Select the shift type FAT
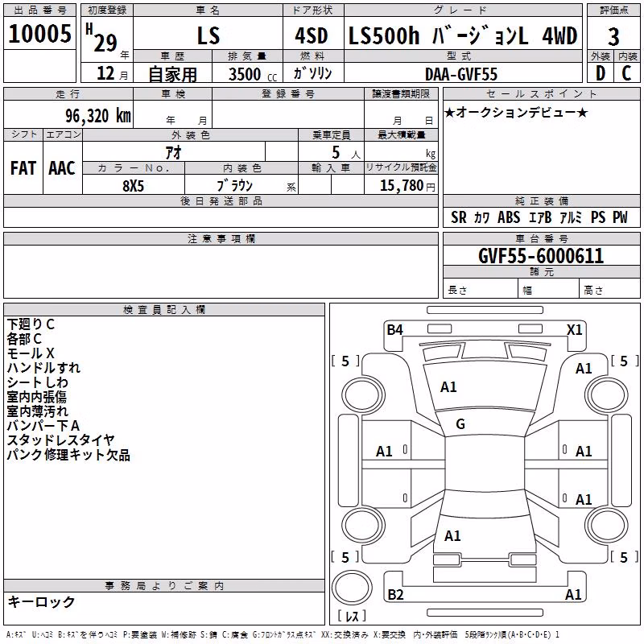This screenshot has height=644, width=644. (23, 168)
